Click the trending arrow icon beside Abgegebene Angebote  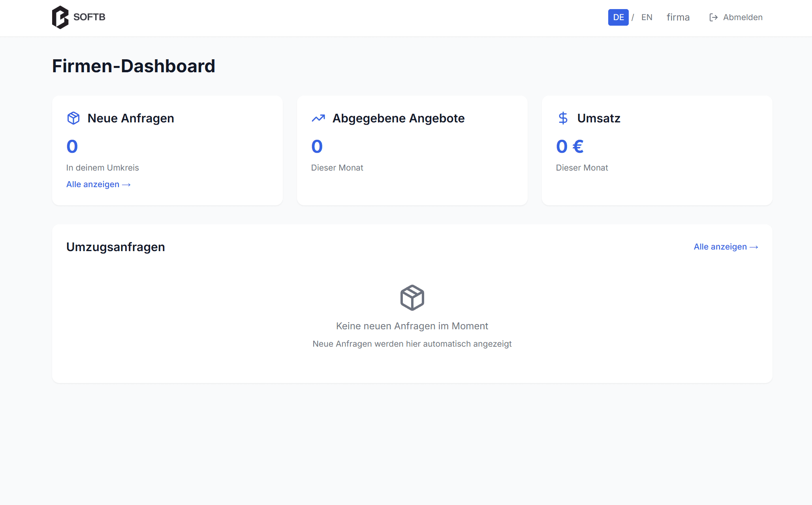coord(318,118)
